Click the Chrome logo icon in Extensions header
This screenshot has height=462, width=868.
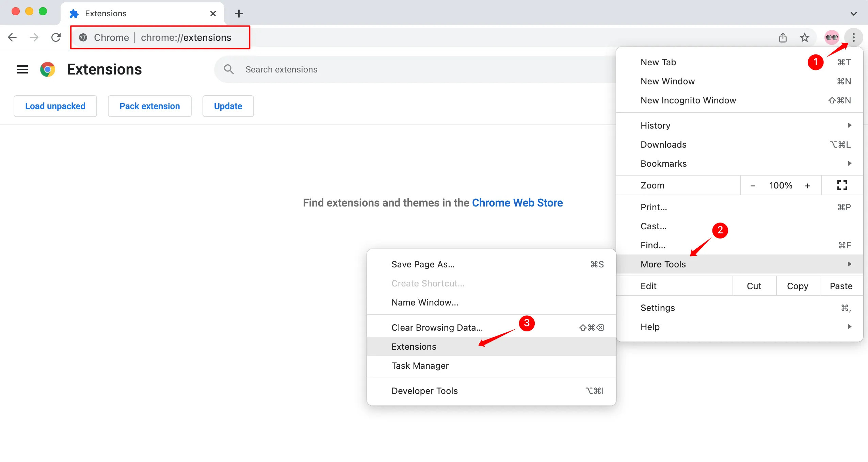[x=47, y=69]
